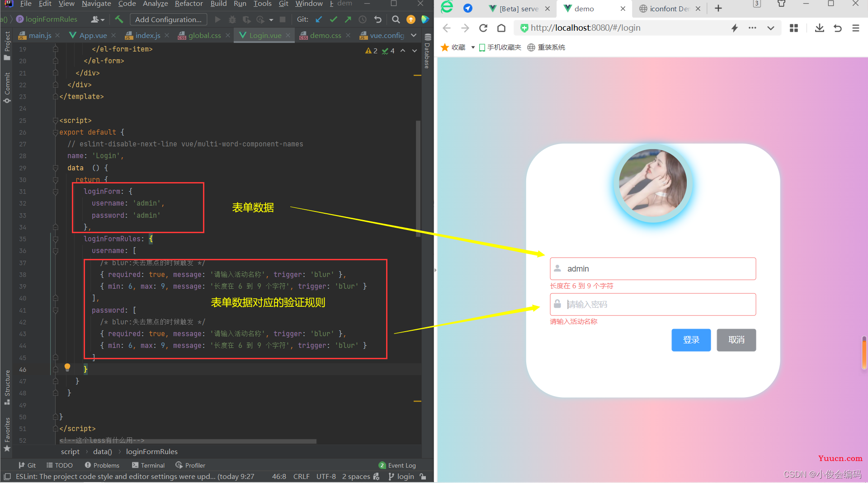Image resolution: width=868 pixels, height=483 pixels.
Task: Expand the editor tabs overflow chevron
Action: [414, 35]
